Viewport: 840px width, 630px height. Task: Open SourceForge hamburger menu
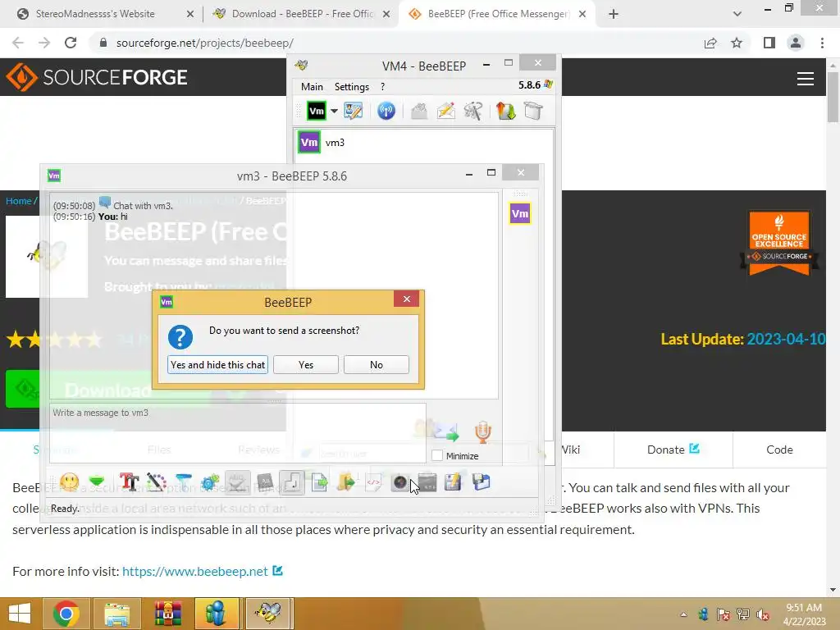(806, 78)
